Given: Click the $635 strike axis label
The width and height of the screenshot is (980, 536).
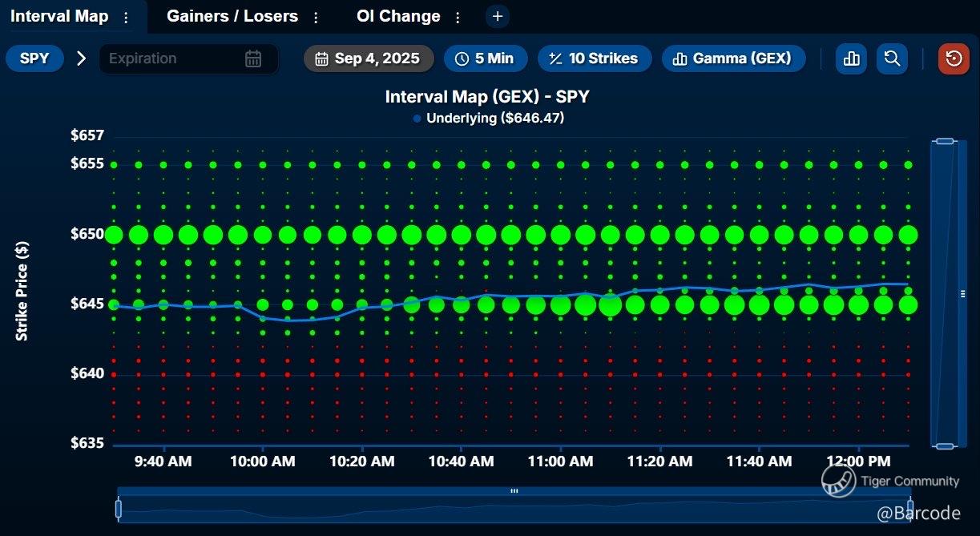Looking at the screenshot, I should coord(87,443).
